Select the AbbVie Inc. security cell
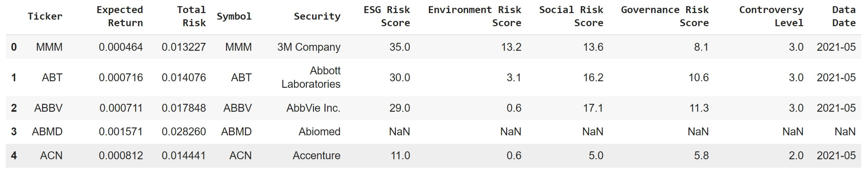The height and width of the screenshot is (175, 868). [313, 108]
